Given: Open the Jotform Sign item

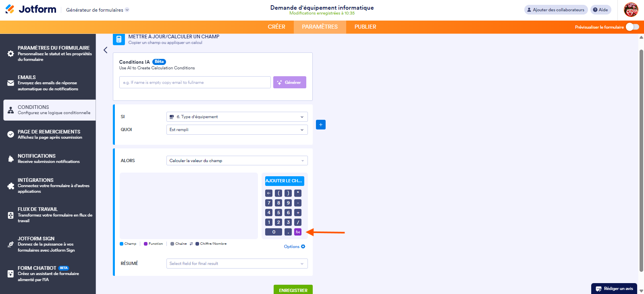Looking at the screenshot, I should tap(50, 244).
